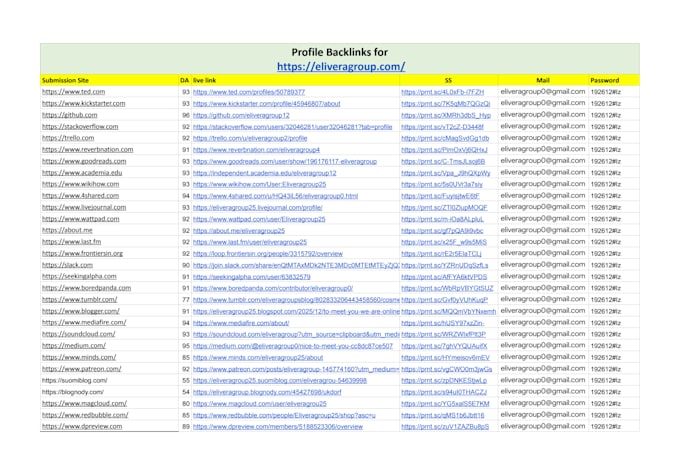Open the https://trello.com submission site link
Image resolution: width=680 pixels, height=459 pixels.
[x=68, y=138]
